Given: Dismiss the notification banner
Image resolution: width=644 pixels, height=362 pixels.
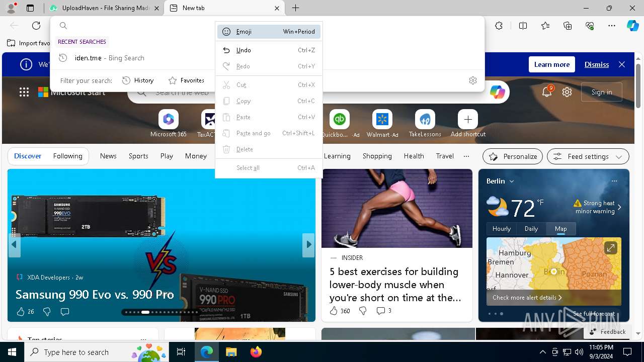Looking at the screenshot, I should (597, 64).
